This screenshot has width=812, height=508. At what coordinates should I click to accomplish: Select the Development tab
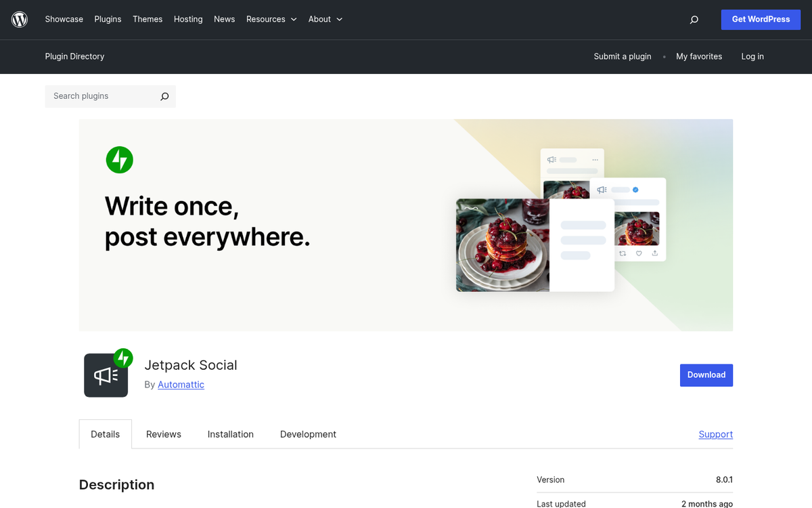click(308, 434)
